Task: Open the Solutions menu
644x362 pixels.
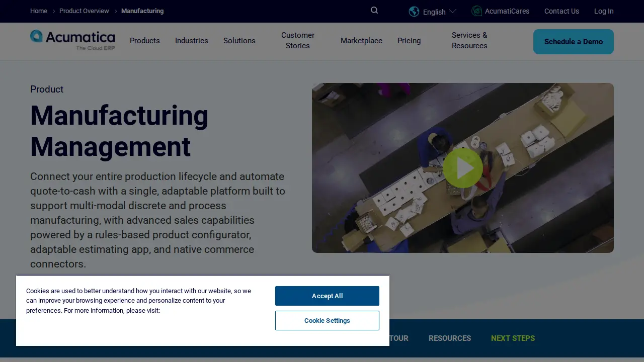Action: tap(239, 41)
